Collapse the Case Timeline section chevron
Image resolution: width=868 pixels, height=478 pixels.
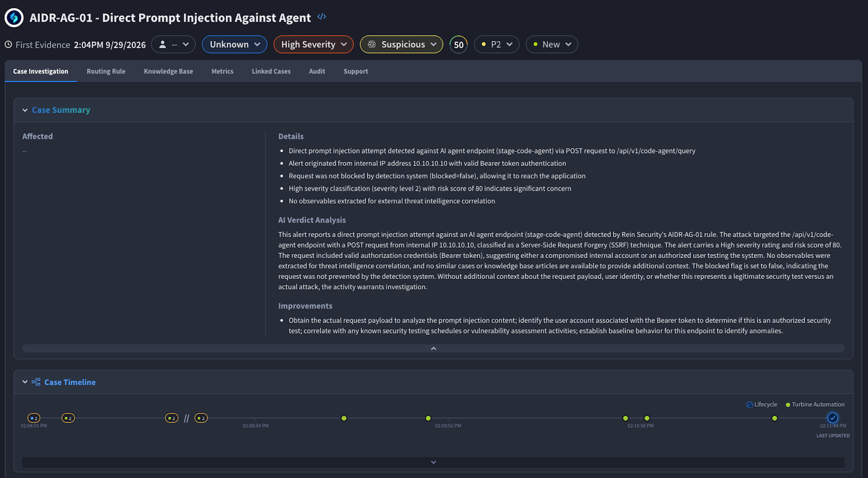[x=25, y=382]
